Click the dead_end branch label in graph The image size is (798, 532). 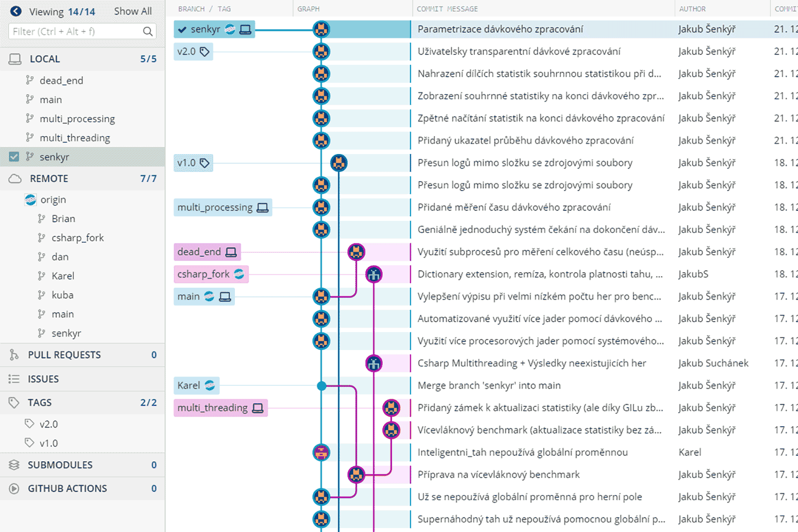[x=207, y=252]
